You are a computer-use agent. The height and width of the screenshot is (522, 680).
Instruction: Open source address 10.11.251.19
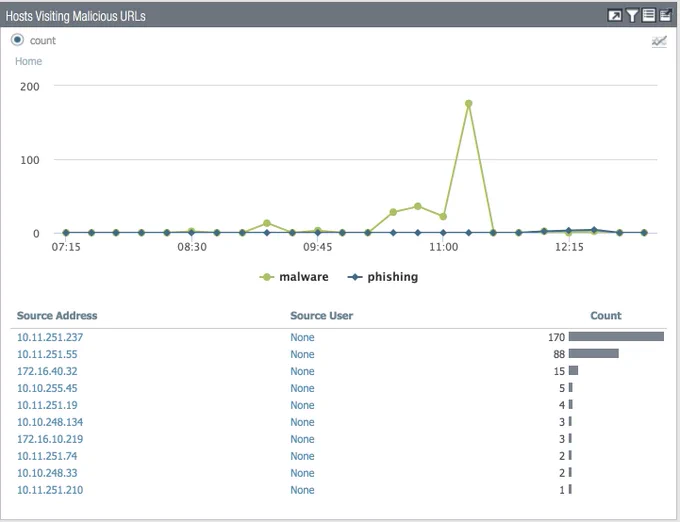(x=47, y=405)
